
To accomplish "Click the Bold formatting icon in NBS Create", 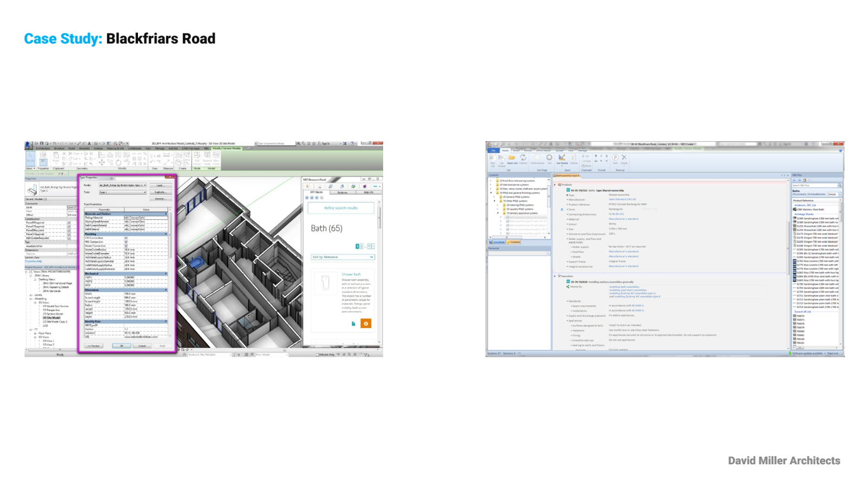I will [596, 156].
